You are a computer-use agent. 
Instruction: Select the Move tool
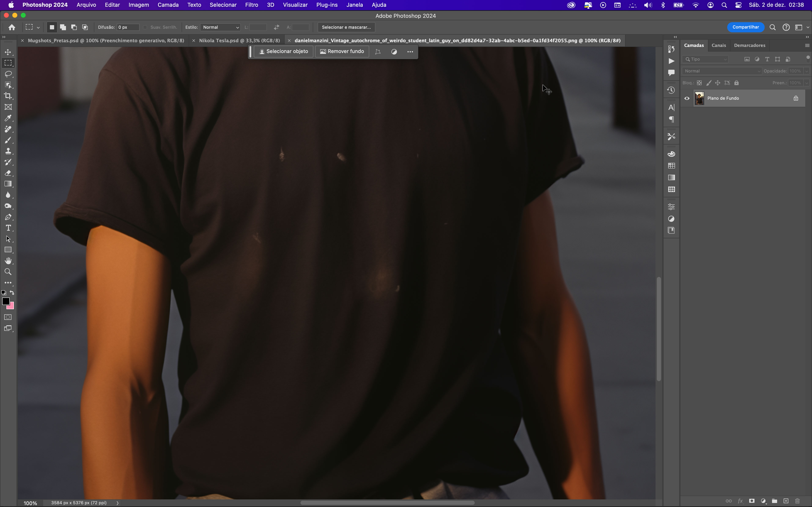(8, 52)
